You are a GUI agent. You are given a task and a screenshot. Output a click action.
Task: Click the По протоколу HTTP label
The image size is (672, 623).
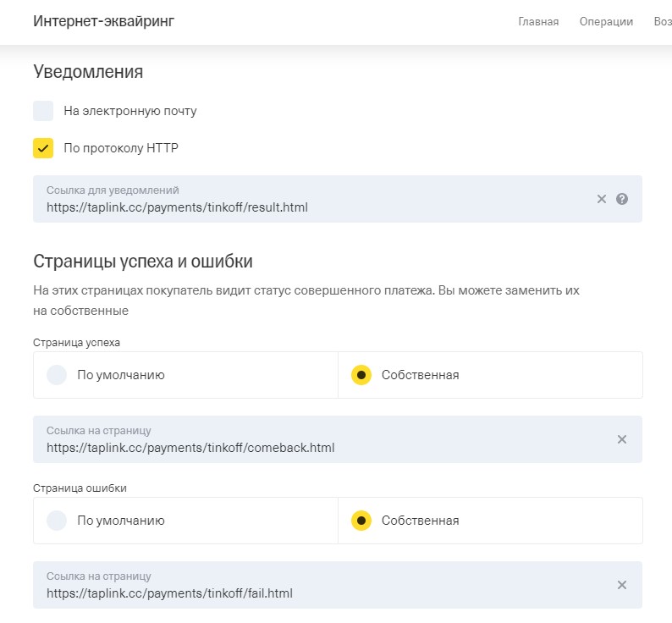click(x=121, y=148)
